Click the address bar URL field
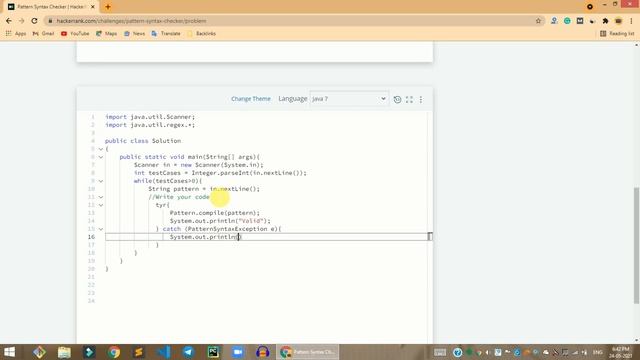640x360 pixels. (x=294, y=21)
